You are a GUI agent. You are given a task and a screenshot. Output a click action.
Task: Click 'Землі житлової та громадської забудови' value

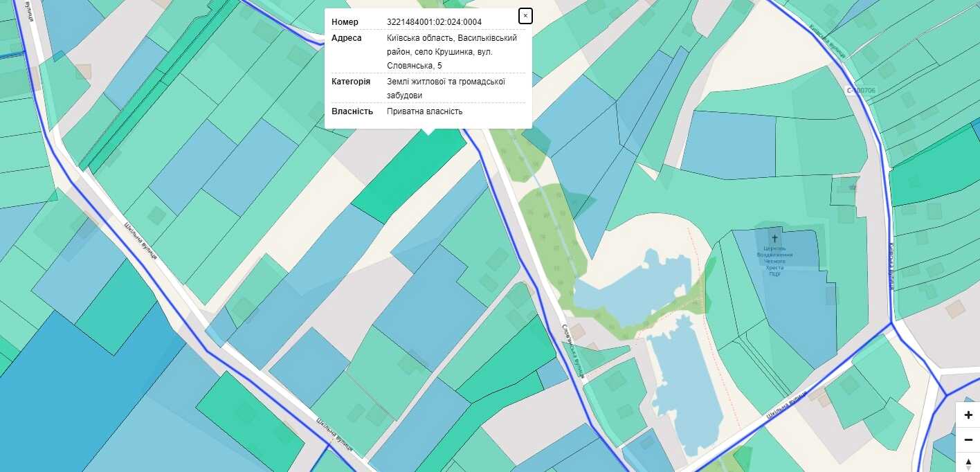pyautogui.click(x=446, y=89)
